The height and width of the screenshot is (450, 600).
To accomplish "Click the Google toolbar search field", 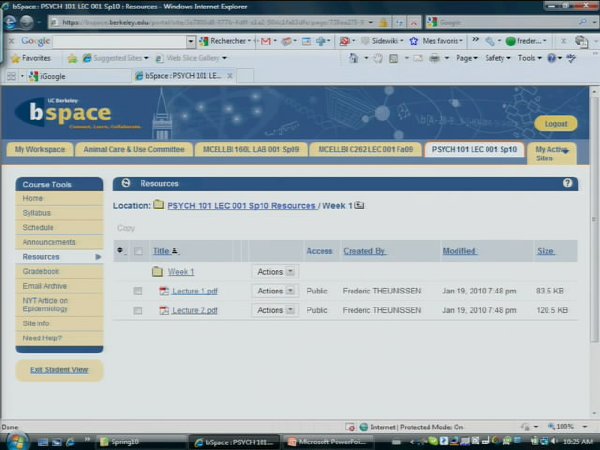I will point(119,41).
